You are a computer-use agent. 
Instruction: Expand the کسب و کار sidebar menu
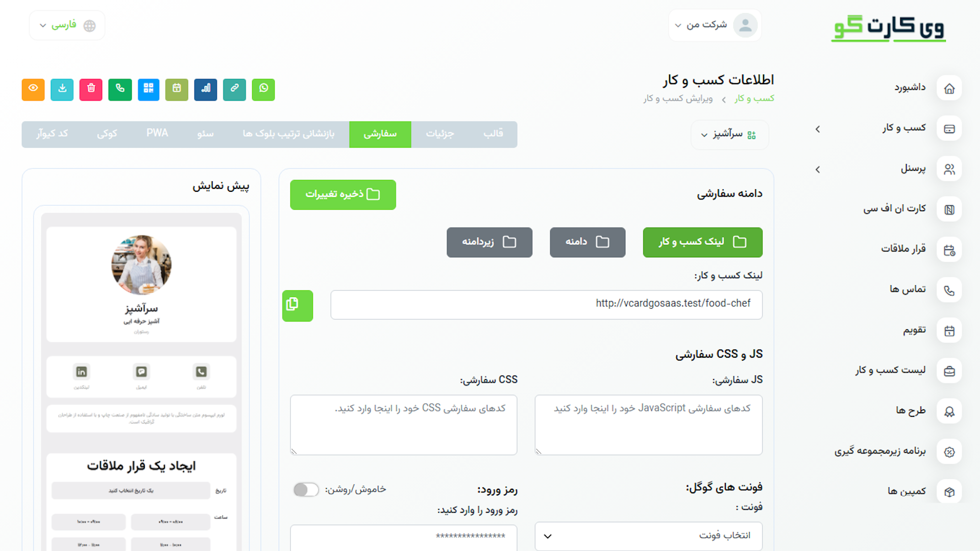point(903,128)
